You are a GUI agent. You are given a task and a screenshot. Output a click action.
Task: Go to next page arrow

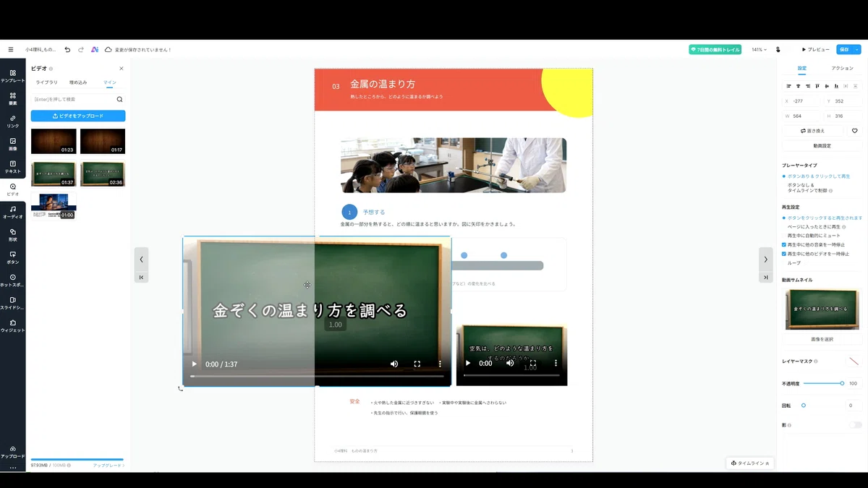coord(766,260)
